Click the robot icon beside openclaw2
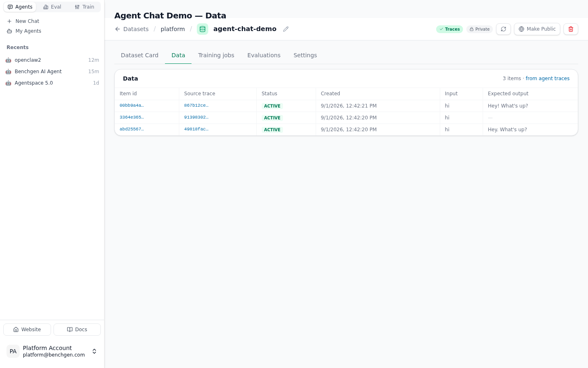The width and height of the screenshot is (588, 368). [x=8, y=60]
